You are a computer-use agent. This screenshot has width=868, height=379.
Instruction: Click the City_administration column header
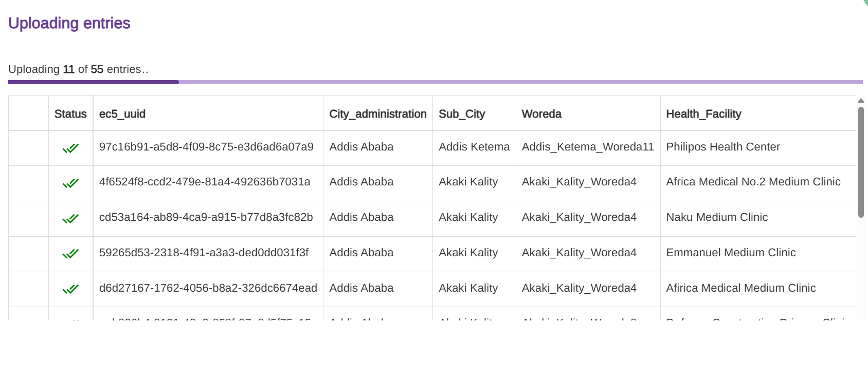pos(377,114)
